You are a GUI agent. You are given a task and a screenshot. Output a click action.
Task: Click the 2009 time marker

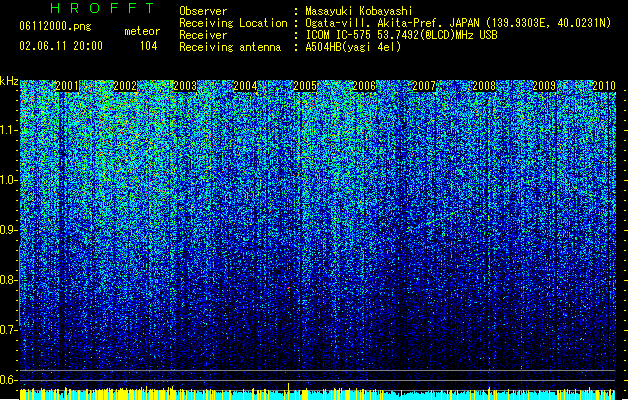(x=544, y=86)
